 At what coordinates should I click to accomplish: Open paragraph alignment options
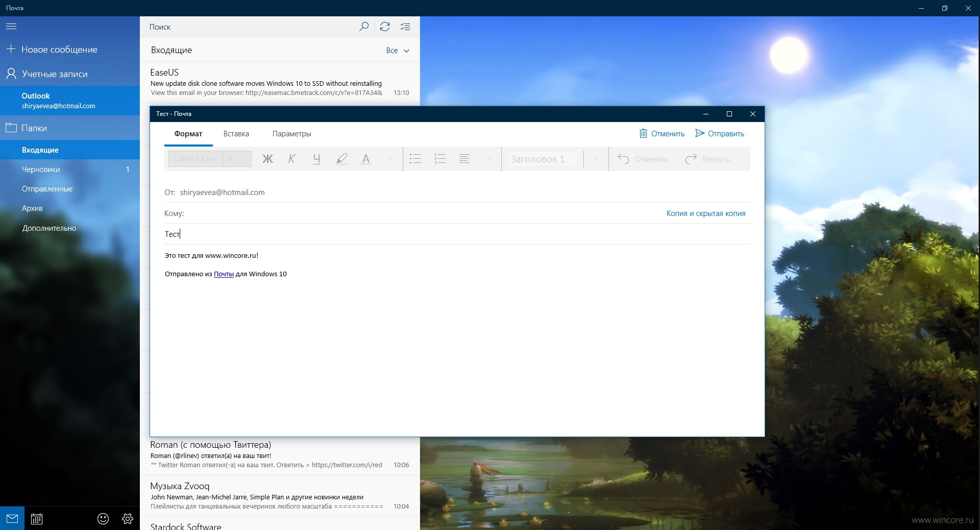pos(464,159)
